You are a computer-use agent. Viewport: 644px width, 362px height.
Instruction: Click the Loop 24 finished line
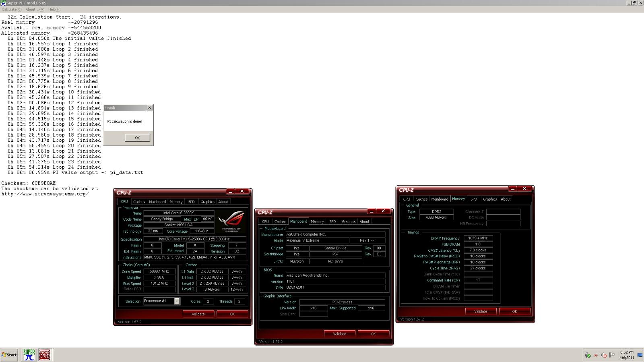(x=54, y=167)
